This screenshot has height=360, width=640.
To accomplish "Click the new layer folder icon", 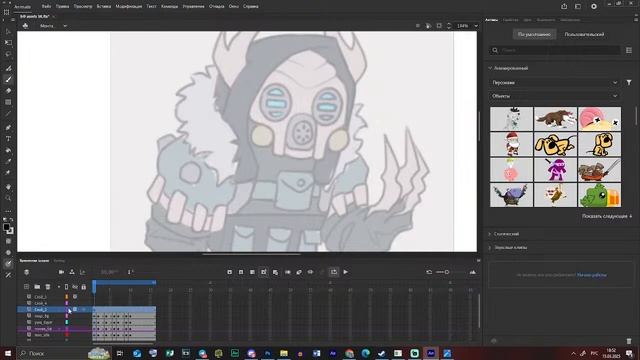I will (37, 287).
